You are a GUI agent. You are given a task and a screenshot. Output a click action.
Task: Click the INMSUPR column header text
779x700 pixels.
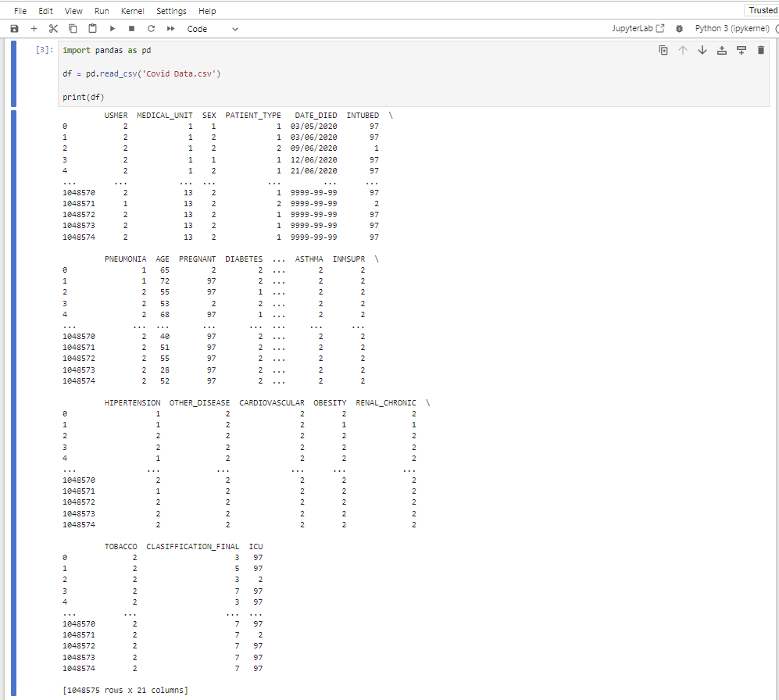[348, 259]
